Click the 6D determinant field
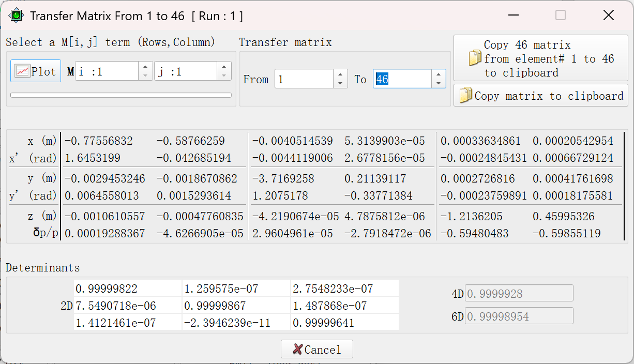 [519, 316]
